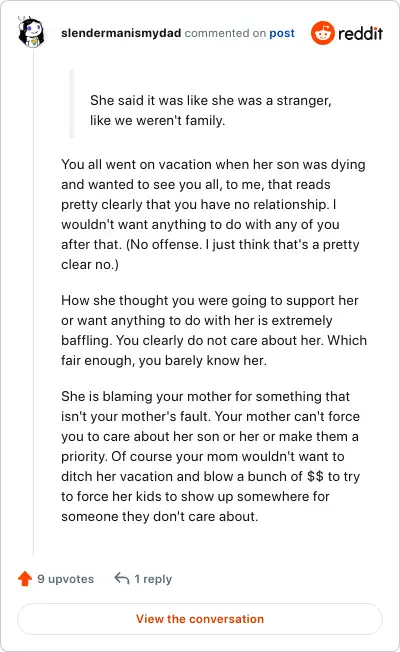This screenshot has width=400, height=652.
Task: Click paragraph starting "How she thought you"
Action: 214,330
